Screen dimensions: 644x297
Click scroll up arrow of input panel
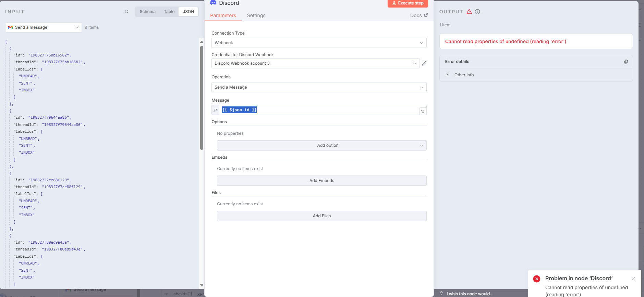coord(202,42)
